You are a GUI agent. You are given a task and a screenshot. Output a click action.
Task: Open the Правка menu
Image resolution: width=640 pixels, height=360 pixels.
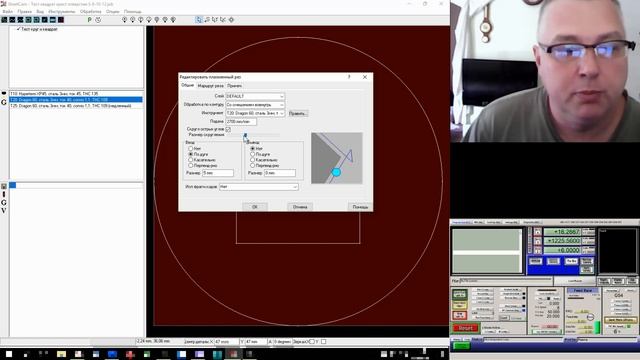point(24,11)
